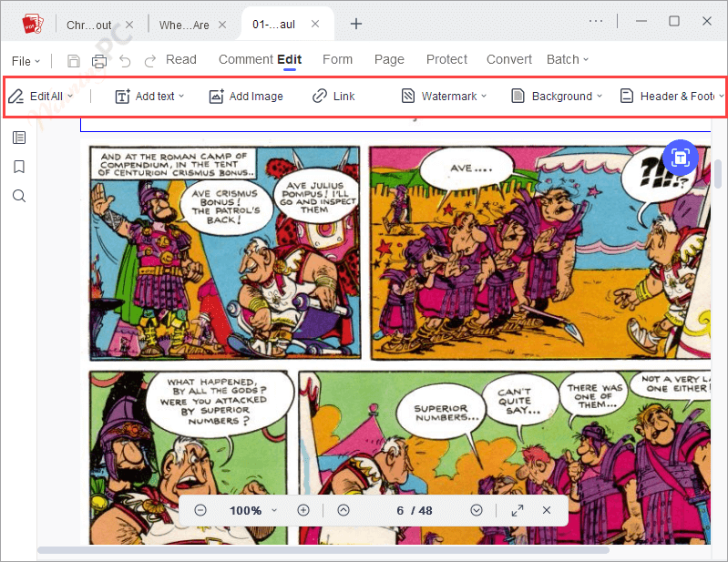Expand the Header & Footer dropdown arrow
This screenshot has height=562, width=728.
click(x=721, y=96)
